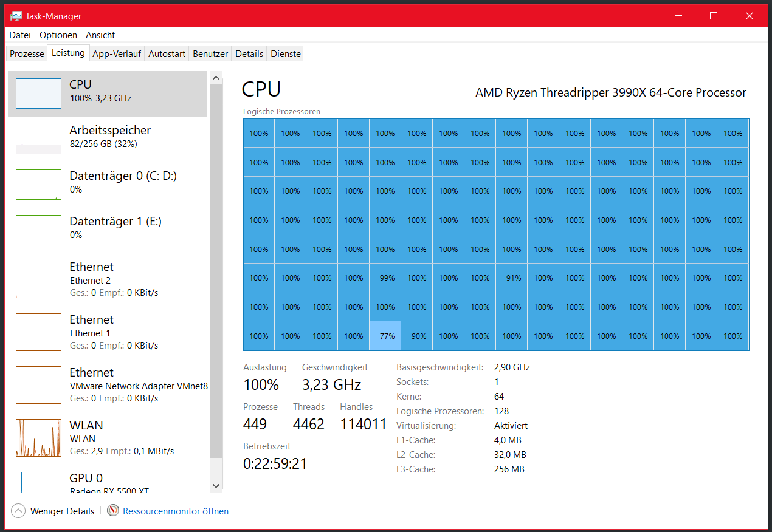
Task: Click the Threads count 4462
Action: (309, 424)
